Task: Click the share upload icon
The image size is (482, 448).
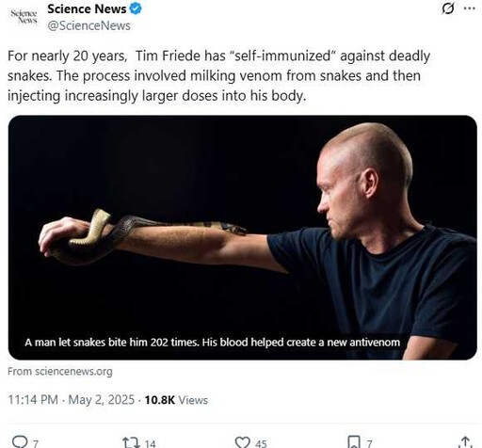Action: (466, 442)
